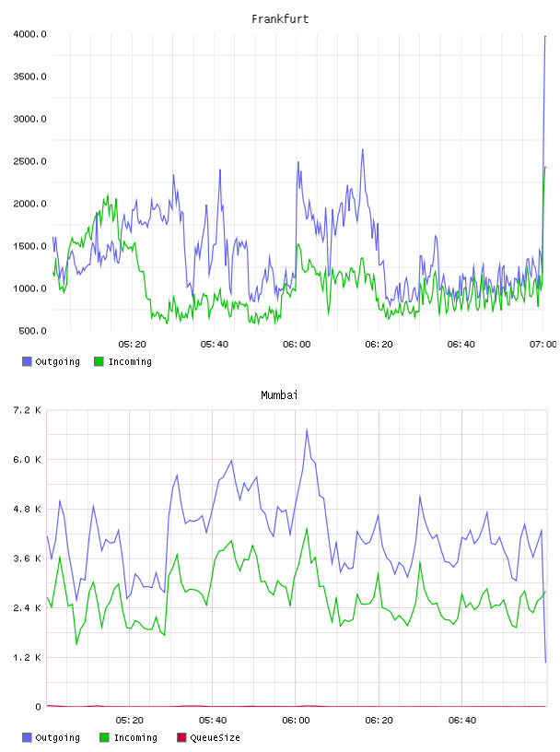
Task: Click the Incoming label in Frankfurt legend
Action: point(130,362)
